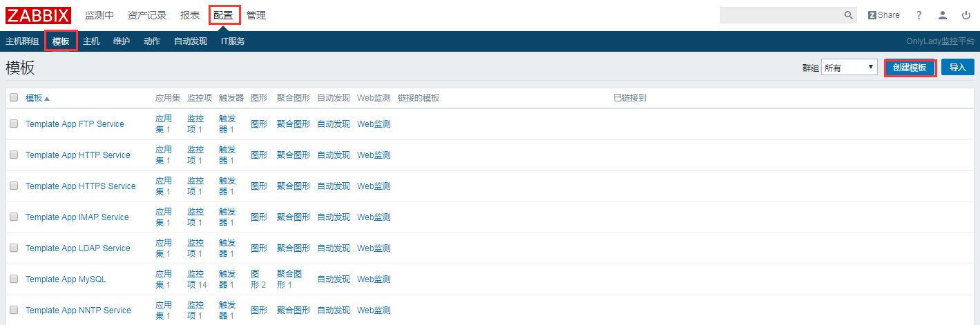Check Template App NNTP Service checkbox
This screenshot has height=325, width=980.
click(x=14, y=311)
